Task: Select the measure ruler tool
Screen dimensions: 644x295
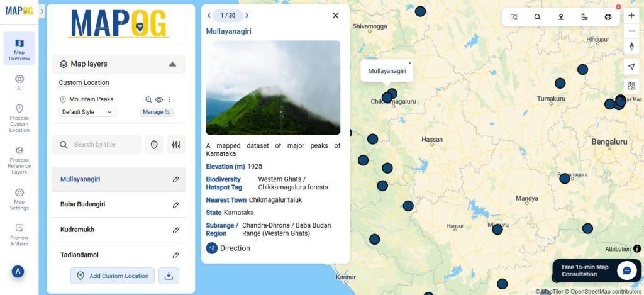Action: point(584,17)
